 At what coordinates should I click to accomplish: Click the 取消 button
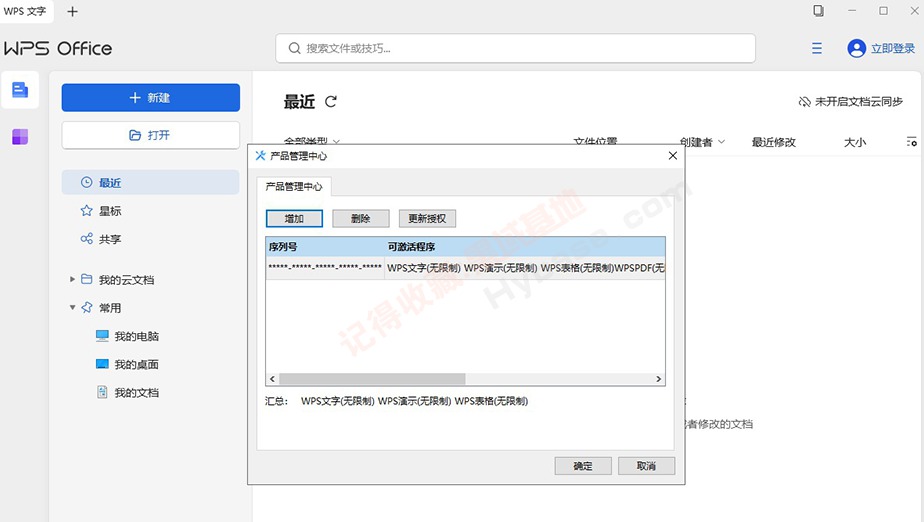coord(646,466)
